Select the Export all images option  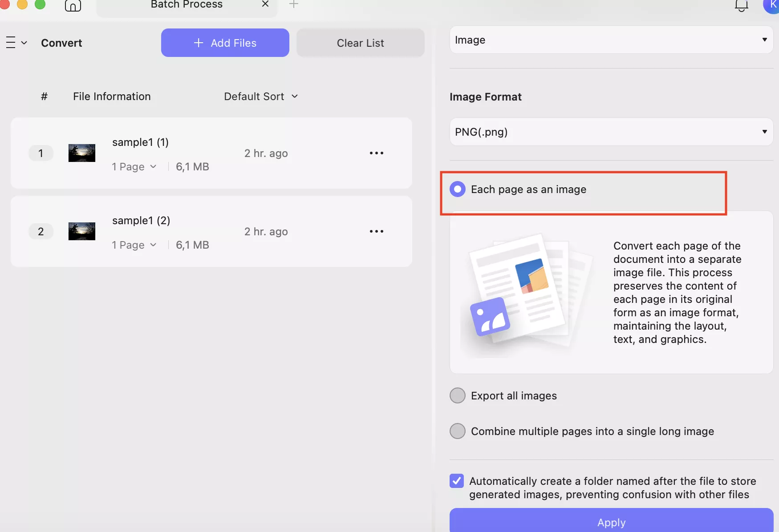coord(458,395)
